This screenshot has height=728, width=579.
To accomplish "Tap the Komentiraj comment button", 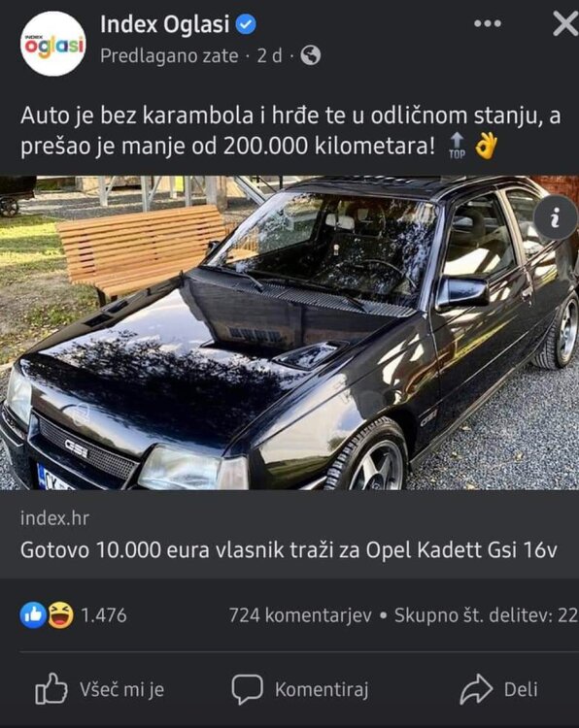I will [x=300, y=689].
